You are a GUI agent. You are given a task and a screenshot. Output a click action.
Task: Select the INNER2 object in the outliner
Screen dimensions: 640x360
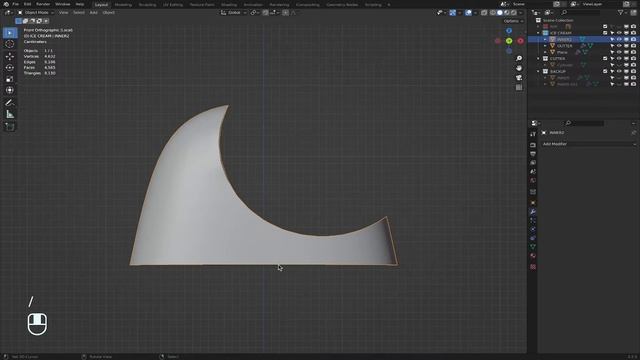[x=564, y=40]
